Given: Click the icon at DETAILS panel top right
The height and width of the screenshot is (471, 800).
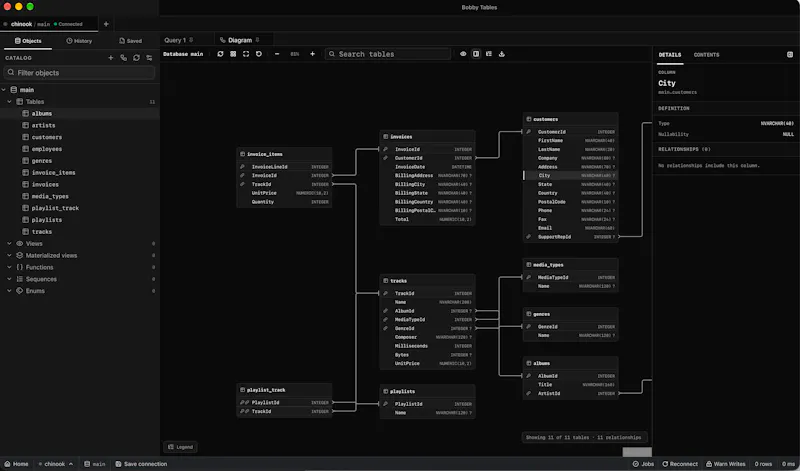Looking at the screenshot, I should click(790, 55).
